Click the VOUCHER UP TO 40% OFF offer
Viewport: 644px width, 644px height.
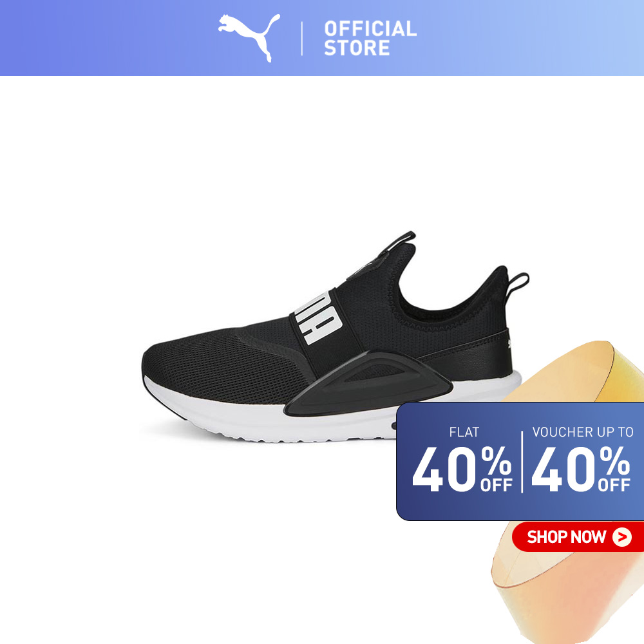click(582, 459)
